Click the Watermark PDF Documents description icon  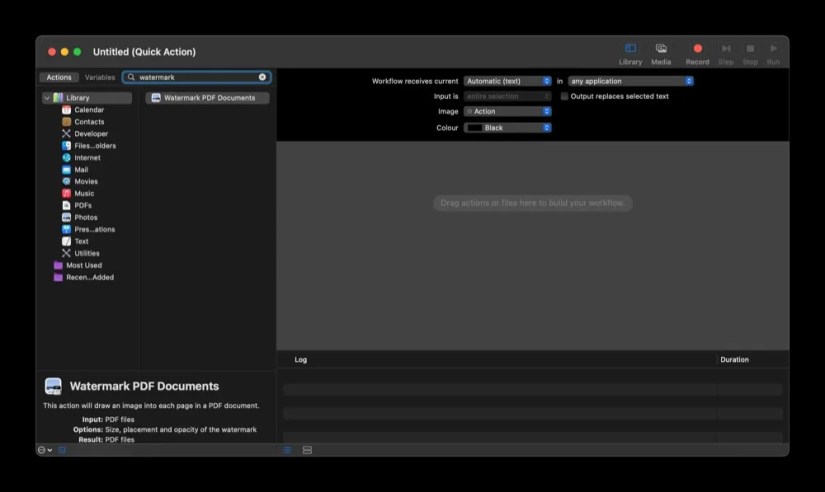(x=53, y=386)
